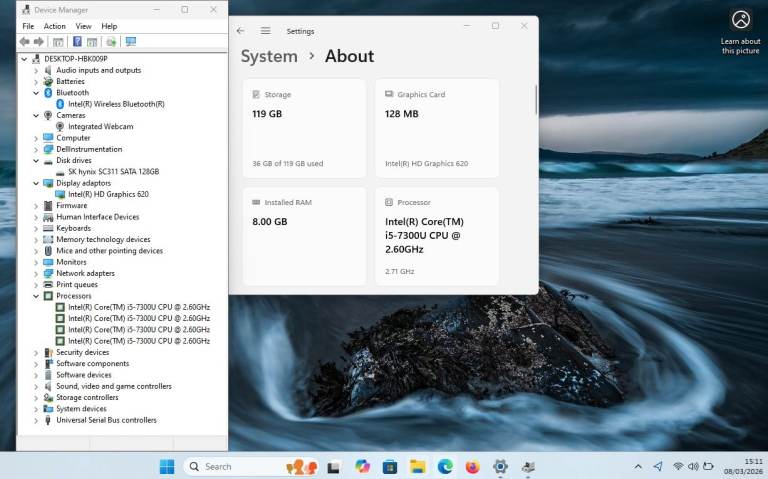Click the Update device driver toolbar icon

click(111, 42)
